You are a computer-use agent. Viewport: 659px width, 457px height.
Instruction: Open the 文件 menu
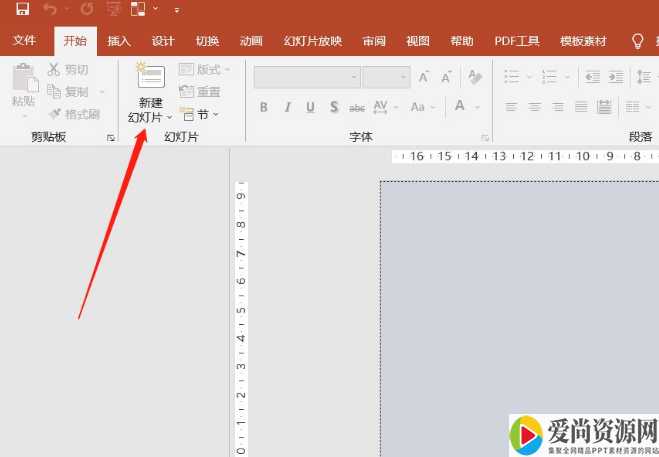24,41
